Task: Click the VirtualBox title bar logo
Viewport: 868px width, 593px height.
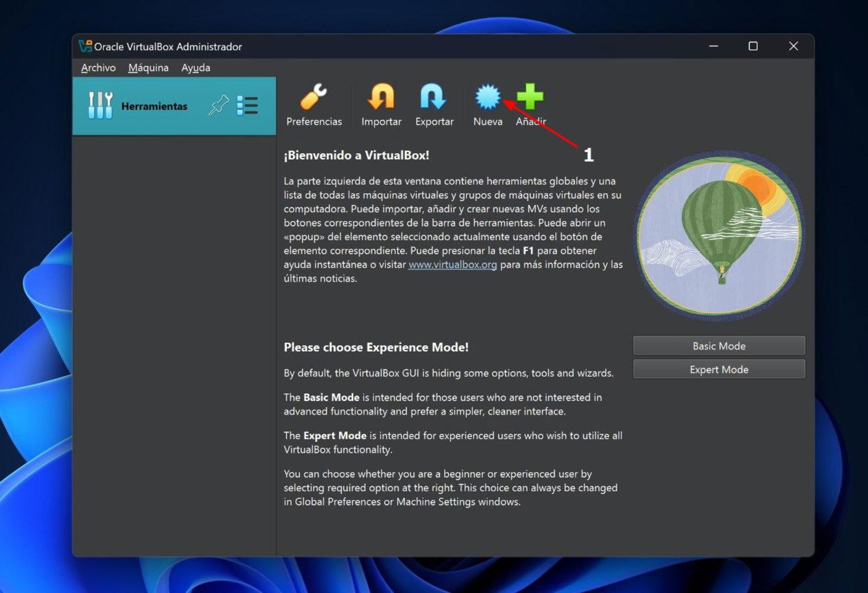Action: (x=86, y=46)
